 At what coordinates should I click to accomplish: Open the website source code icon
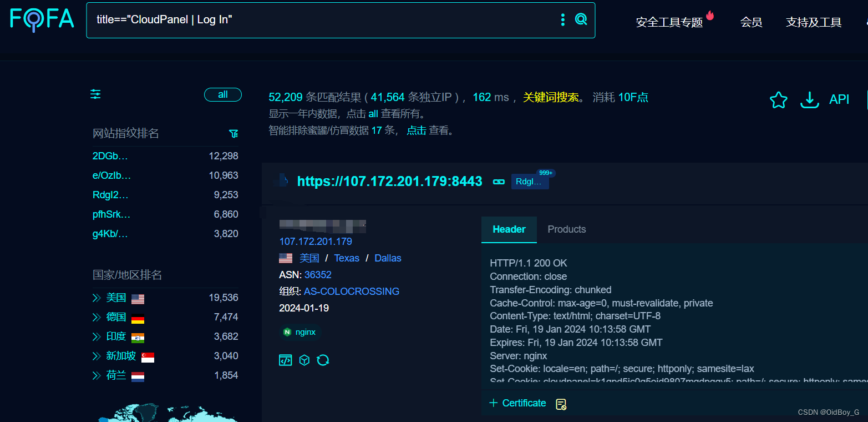[285, 360]
